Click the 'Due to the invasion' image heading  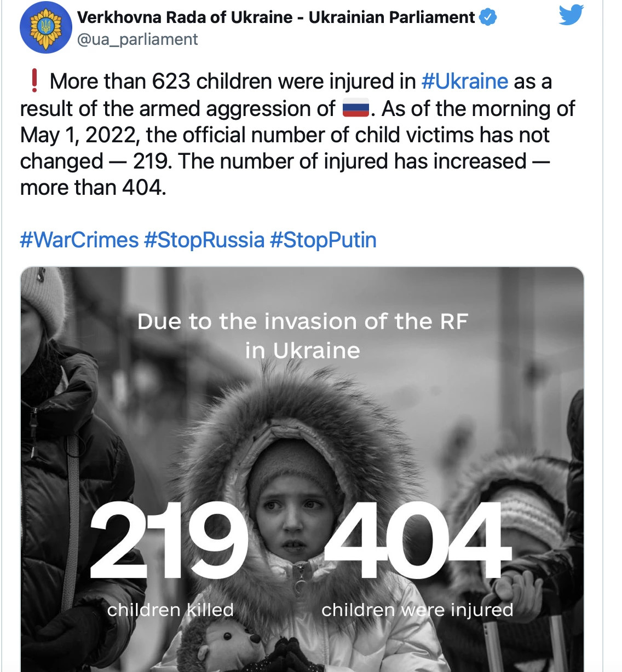302,321
